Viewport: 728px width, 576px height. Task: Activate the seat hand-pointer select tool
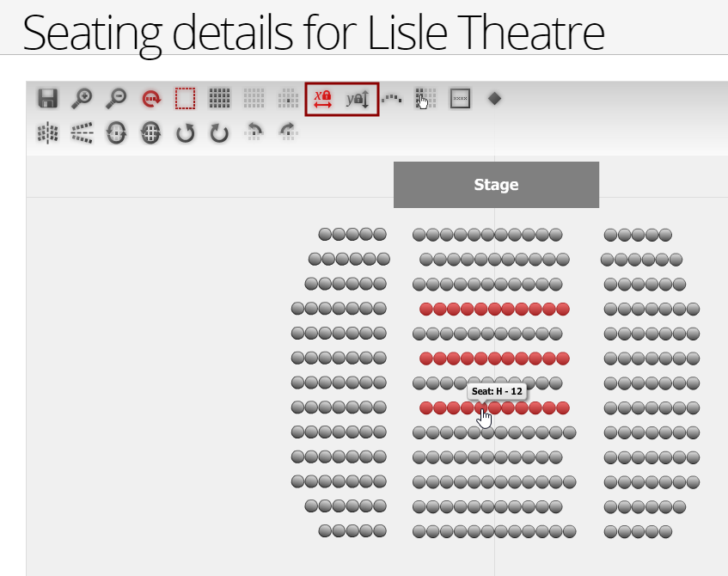click(x=425, y=99)
